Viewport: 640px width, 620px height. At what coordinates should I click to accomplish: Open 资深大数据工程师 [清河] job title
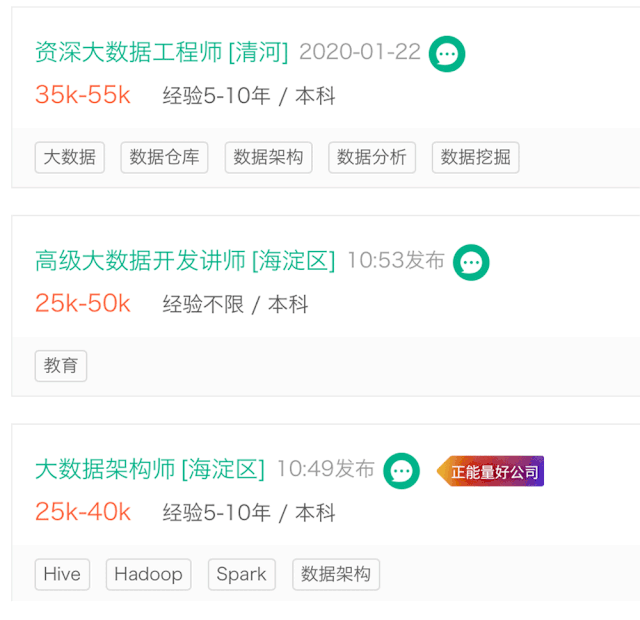tap(161, 52)
